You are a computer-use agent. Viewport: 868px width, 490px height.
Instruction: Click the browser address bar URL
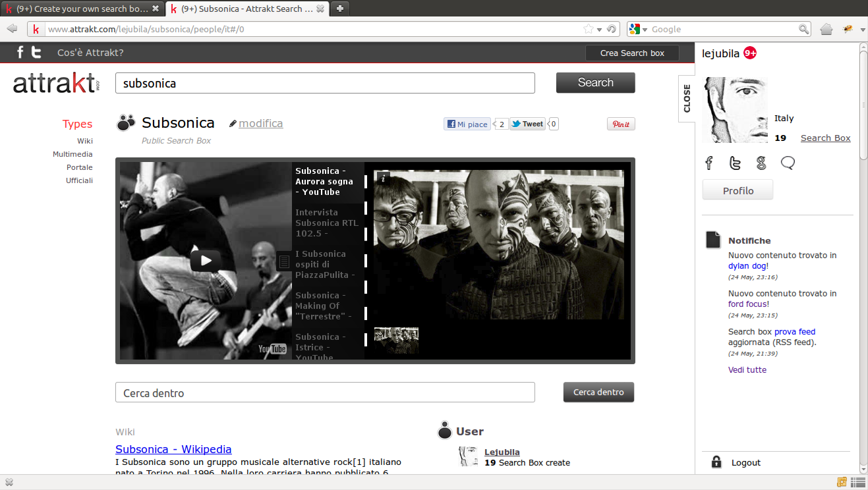tap(314, 29)
